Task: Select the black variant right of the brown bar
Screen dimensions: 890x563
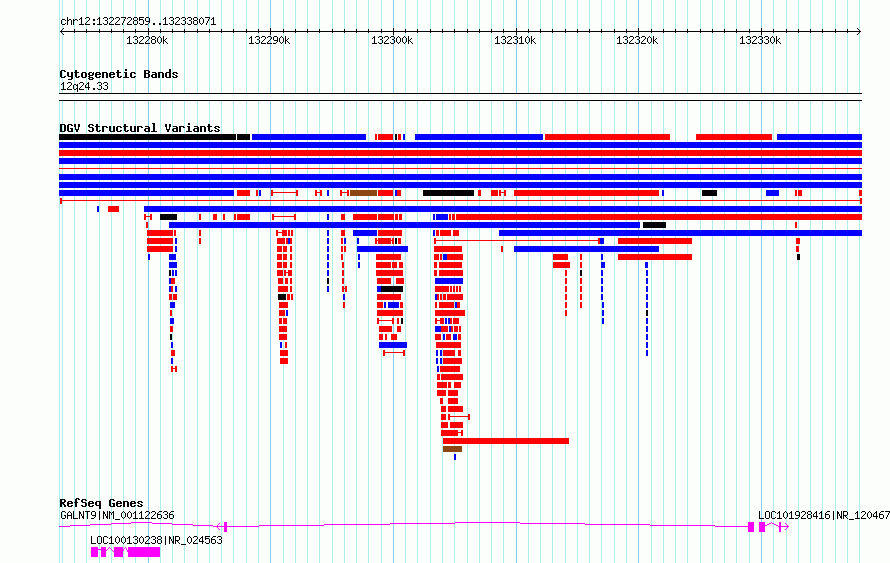Action: click(x=448, y=193)
